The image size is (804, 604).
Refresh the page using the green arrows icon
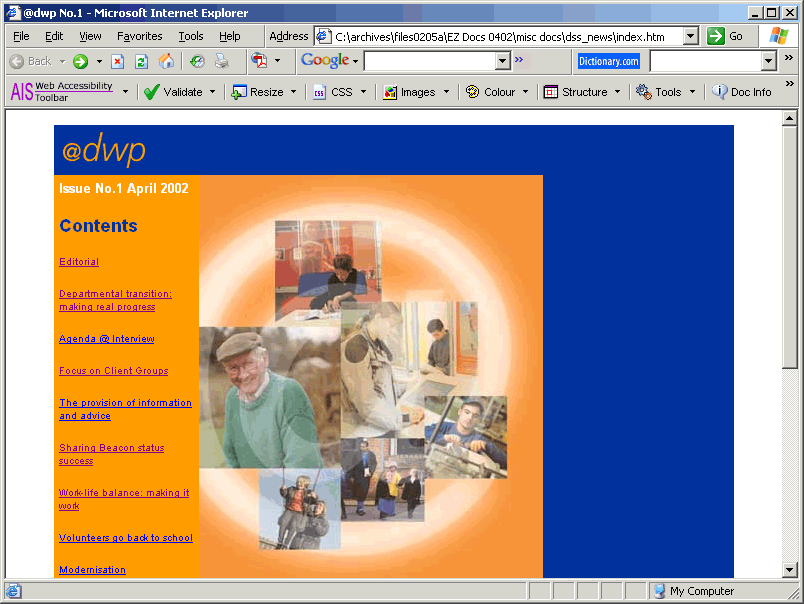(x=142, y=62)
